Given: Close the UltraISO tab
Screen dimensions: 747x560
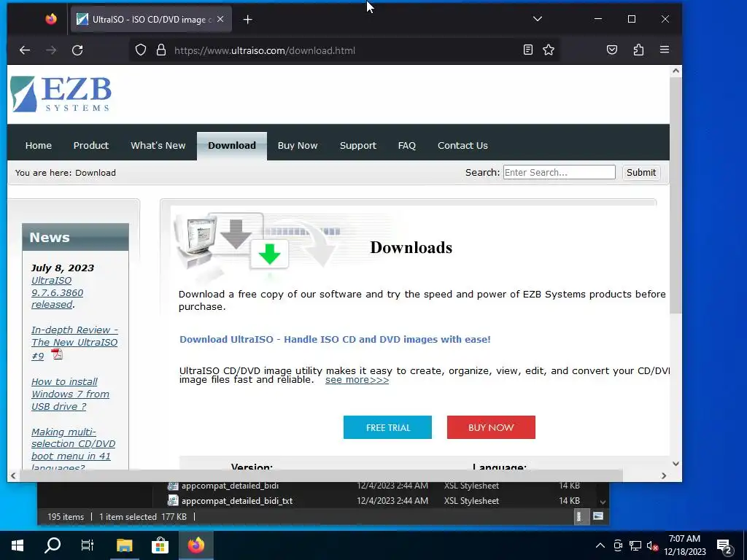Looking at the screenshot, I should pyautogui.click(x=220, y=20).
